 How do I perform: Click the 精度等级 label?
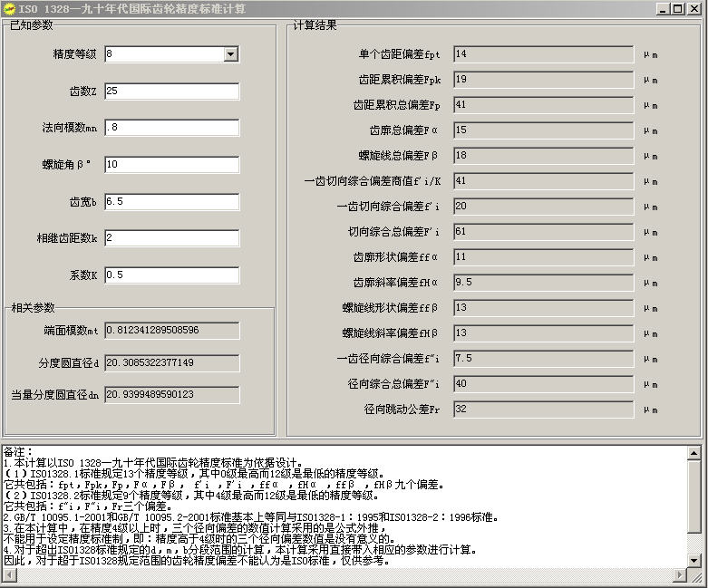[x=74, y=54]
